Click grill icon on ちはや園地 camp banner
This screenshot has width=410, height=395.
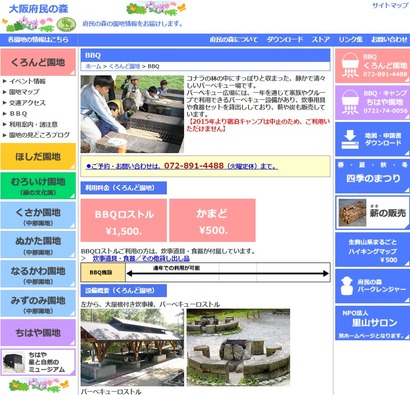click(350, 102)
